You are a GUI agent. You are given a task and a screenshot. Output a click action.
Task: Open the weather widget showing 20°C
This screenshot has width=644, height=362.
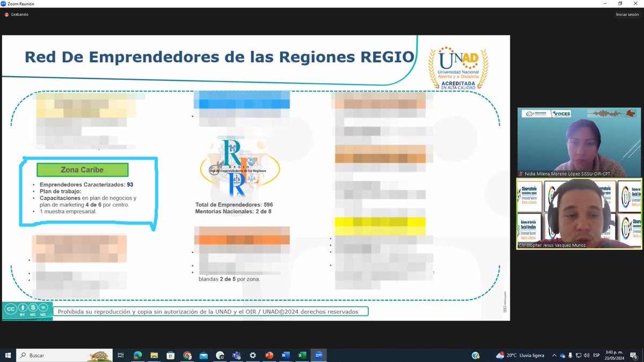point(520,355)
